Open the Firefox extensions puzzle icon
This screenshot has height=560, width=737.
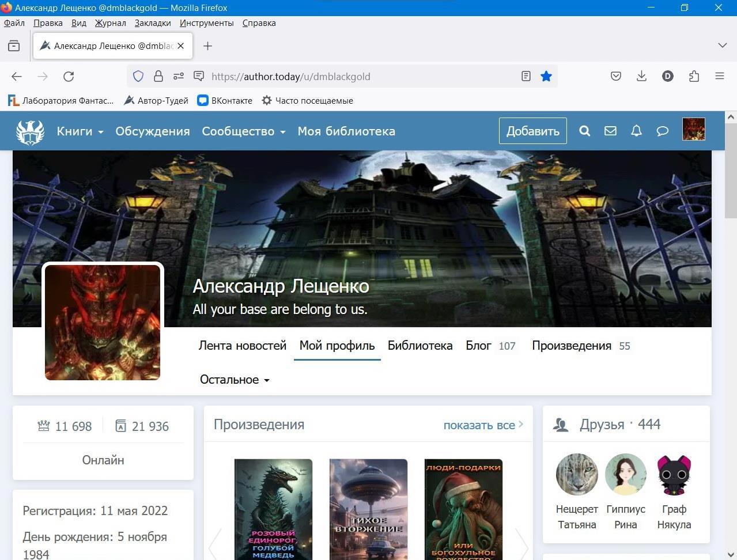click(694, 76)
